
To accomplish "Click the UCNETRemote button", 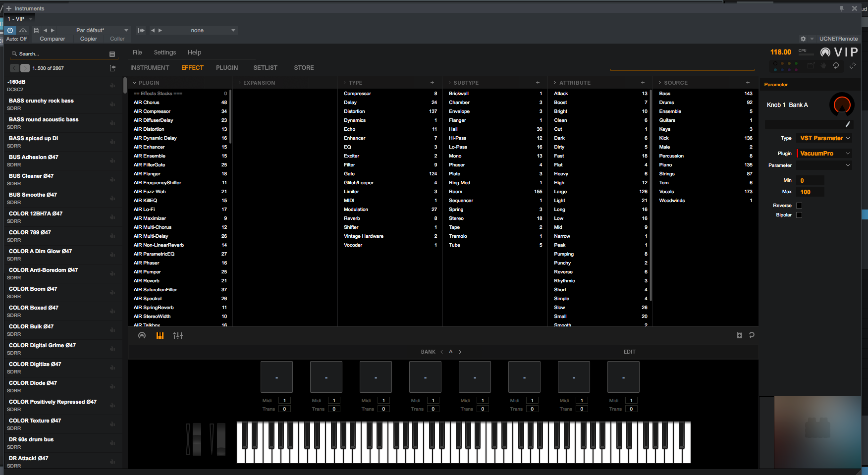I will tap(838, 39).
